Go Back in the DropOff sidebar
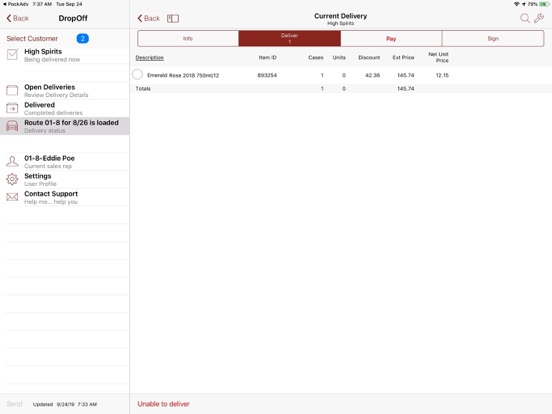The height and width of the screenshot is (414, 552). click(18, 18)
